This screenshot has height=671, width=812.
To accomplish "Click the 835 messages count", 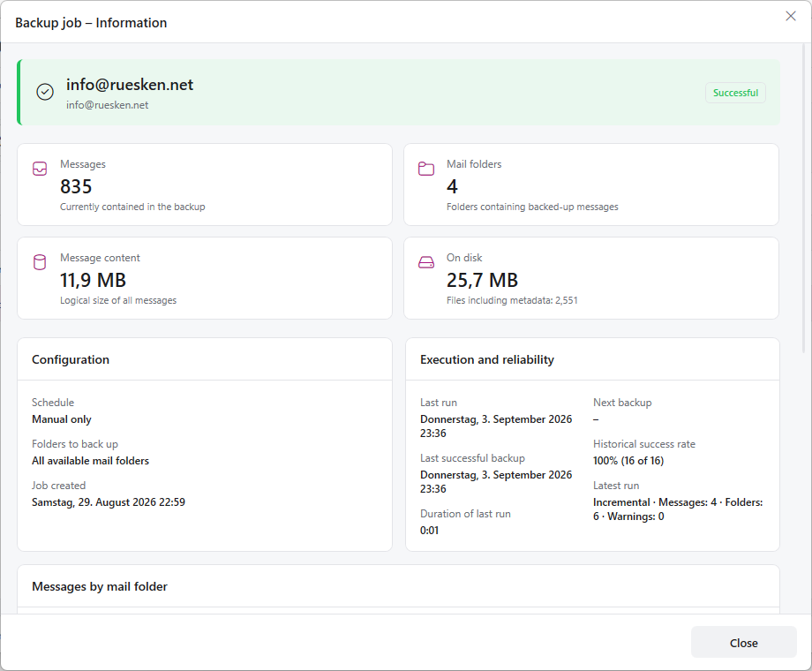I will tap(76, 186).
